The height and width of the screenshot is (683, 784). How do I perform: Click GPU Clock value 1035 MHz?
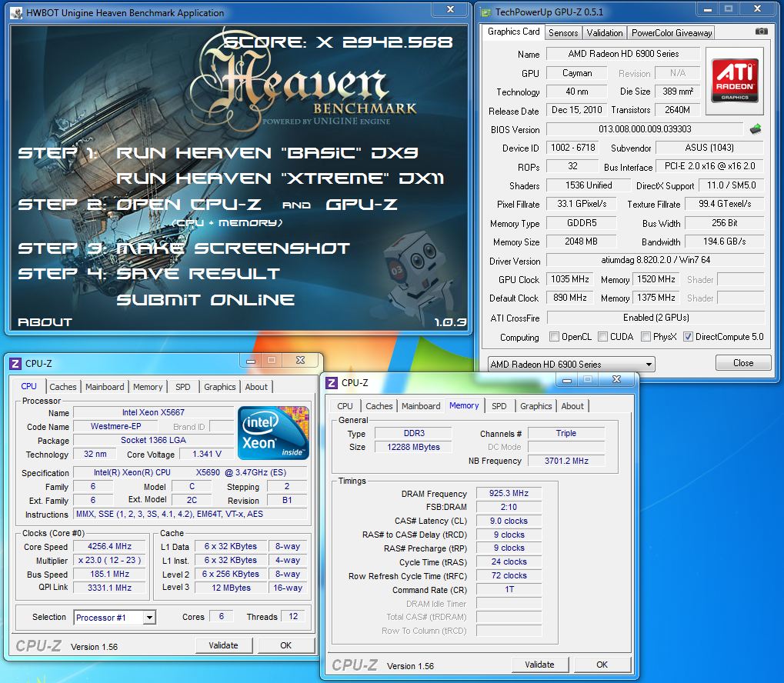point(569,279)
